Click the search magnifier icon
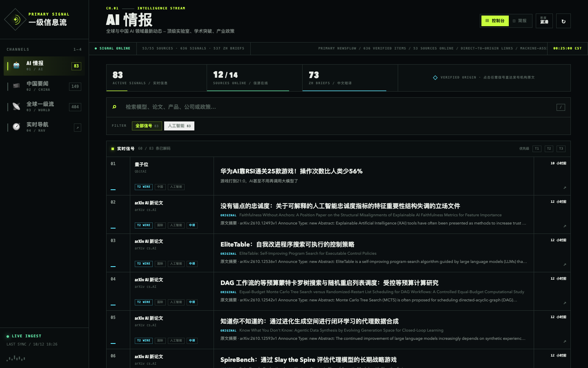Viewport: 588px width, 368px height. tap(114, 107)
